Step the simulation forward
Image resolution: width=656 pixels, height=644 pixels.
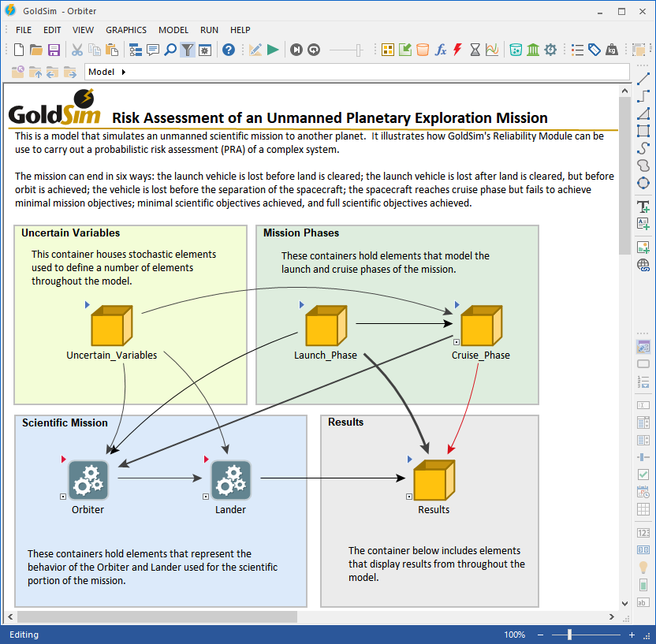click(x=296, y=50)
